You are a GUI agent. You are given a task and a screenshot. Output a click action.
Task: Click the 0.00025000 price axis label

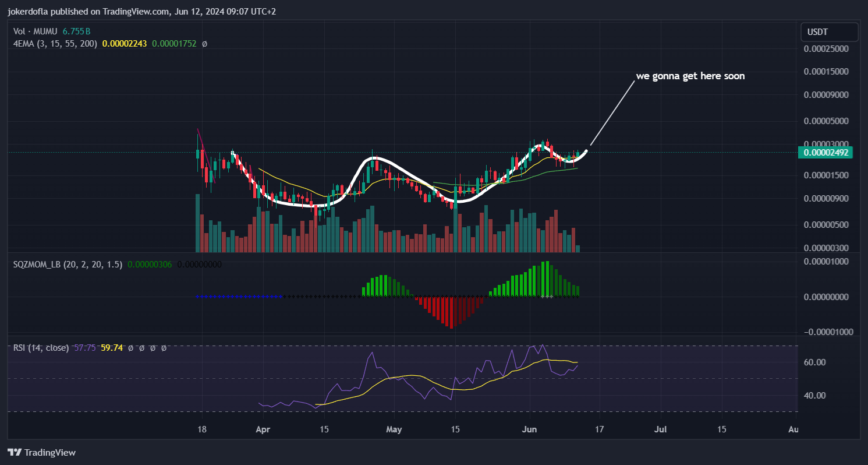(826, 49)
